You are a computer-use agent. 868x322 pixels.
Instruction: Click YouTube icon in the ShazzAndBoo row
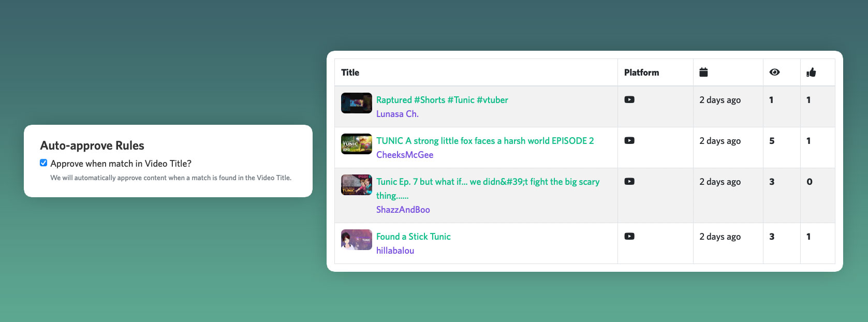coord(629,182)
